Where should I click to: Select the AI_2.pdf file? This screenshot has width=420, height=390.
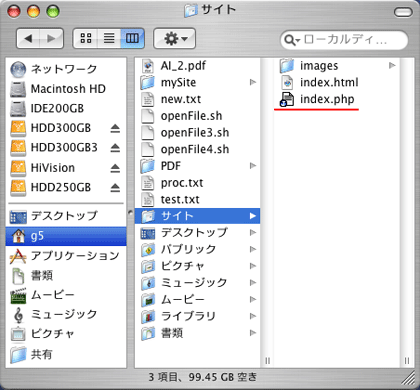[x=197, y=66]
